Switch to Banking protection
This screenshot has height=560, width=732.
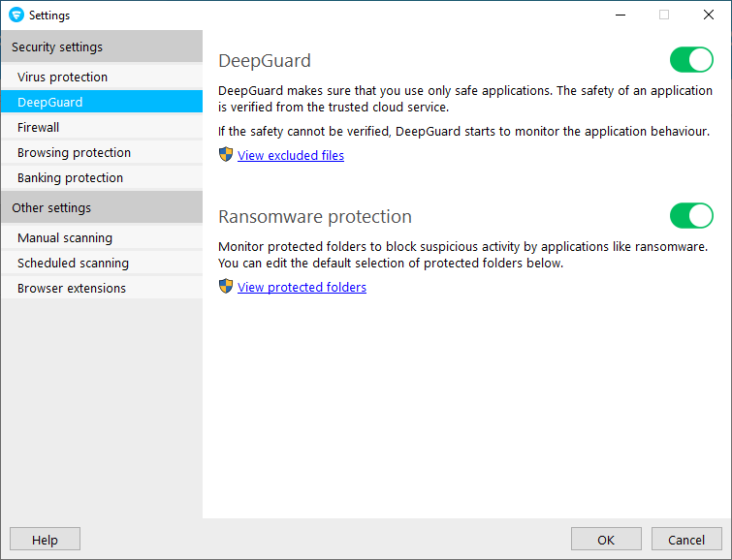pyautogui.click(x=70, y=177)
